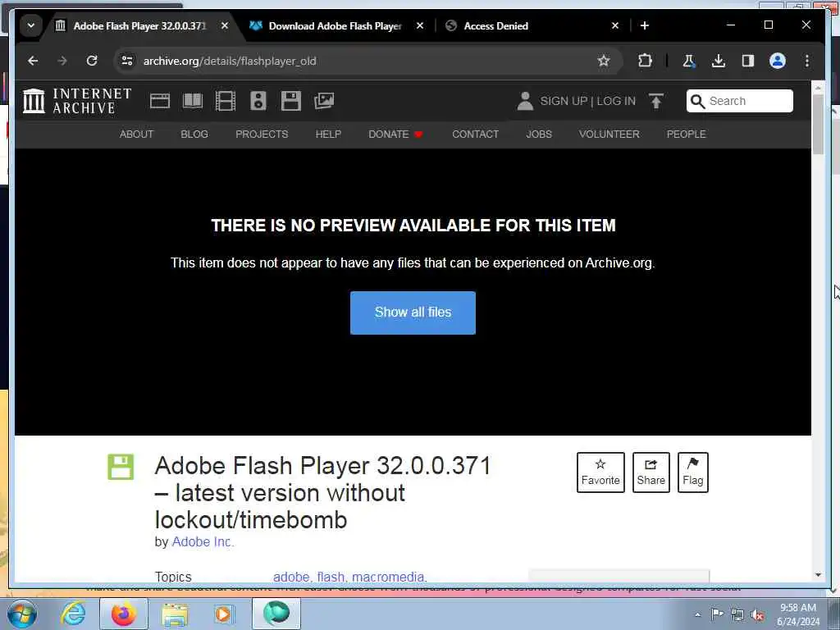Click the Favorite star button
Viewport: 840px width, 630px height.
[x=600, y=472]
